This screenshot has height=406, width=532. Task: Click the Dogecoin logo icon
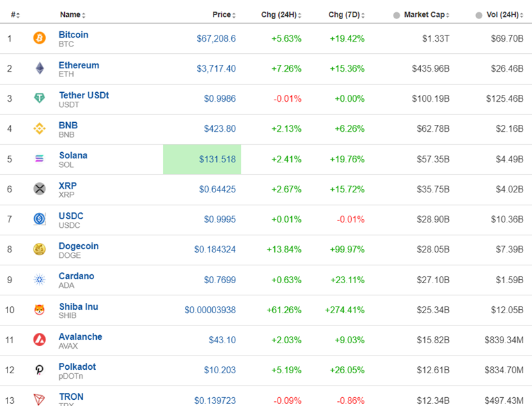click(40, 249)
